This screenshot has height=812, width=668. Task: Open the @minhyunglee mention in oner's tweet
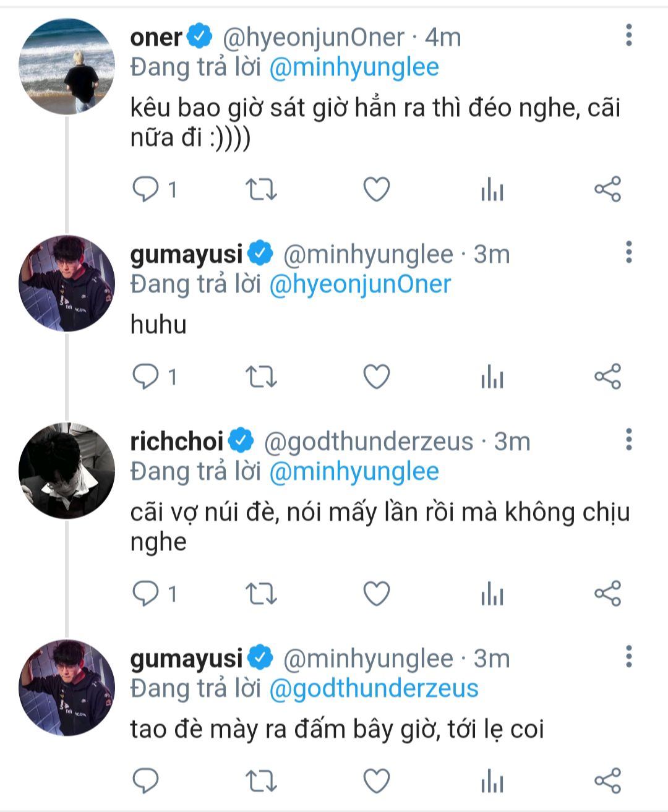click(x=354, y=67)
